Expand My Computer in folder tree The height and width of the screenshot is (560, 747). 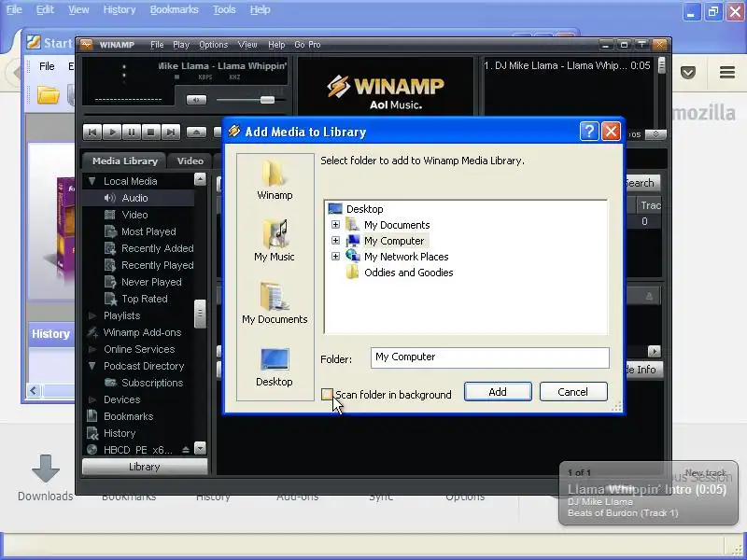pyautogui.click(x=335, y=241)
